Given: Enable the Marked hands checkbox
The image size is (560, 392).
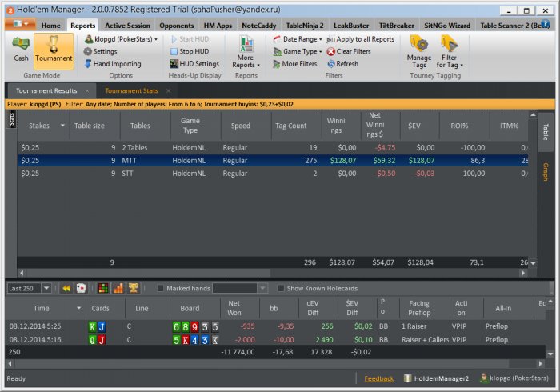Looking at the screenshot, I should click(161, 288).
